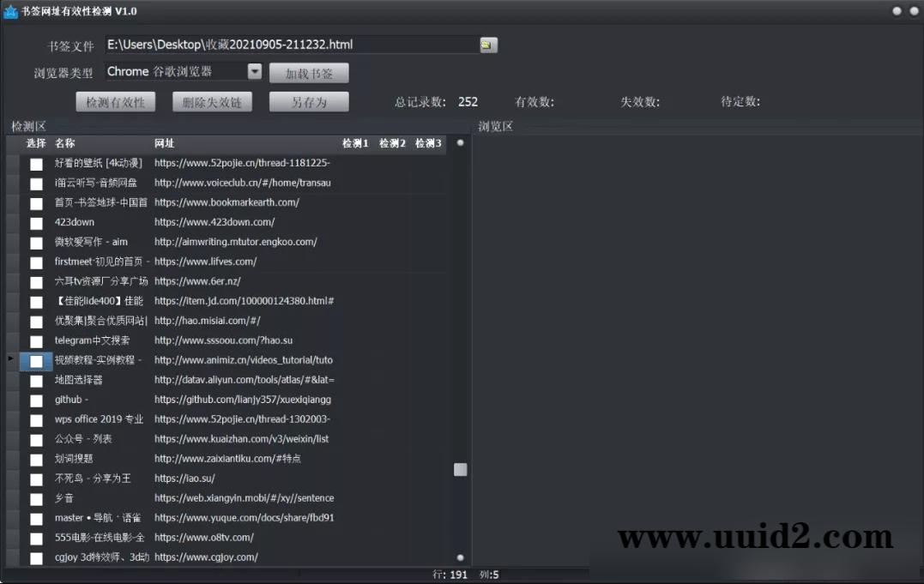Click the 检测有效性 button
This screenshot has height=584, width=924.
116,101
